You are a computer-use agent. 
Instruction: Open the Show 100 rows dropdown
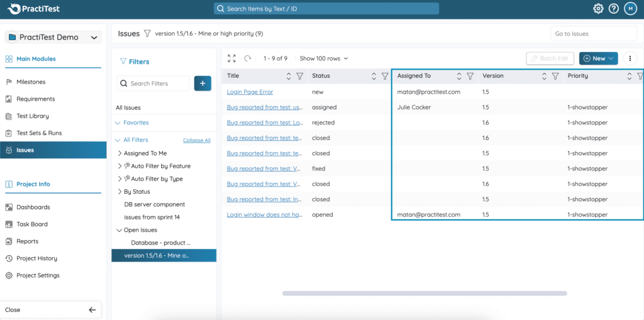click(323, 58)
